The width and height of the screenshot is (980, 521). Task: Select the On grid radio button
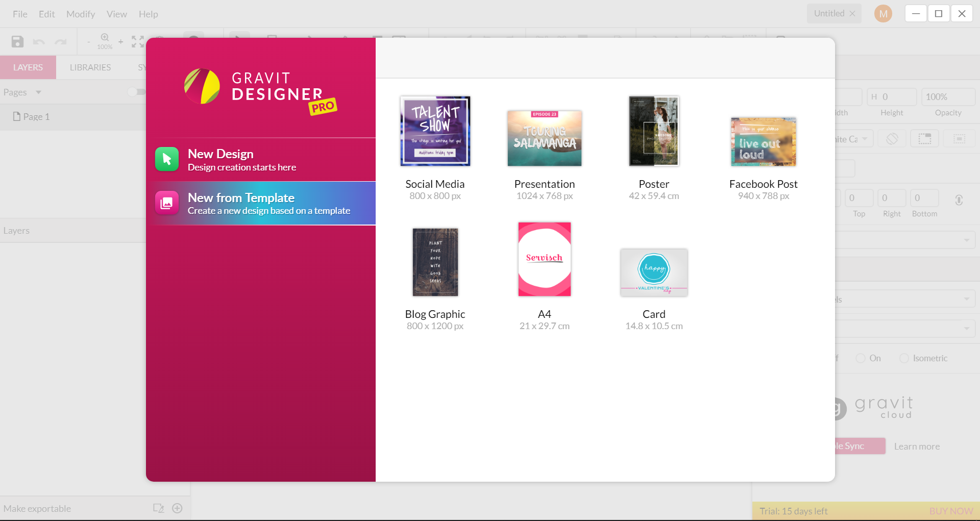861,358
